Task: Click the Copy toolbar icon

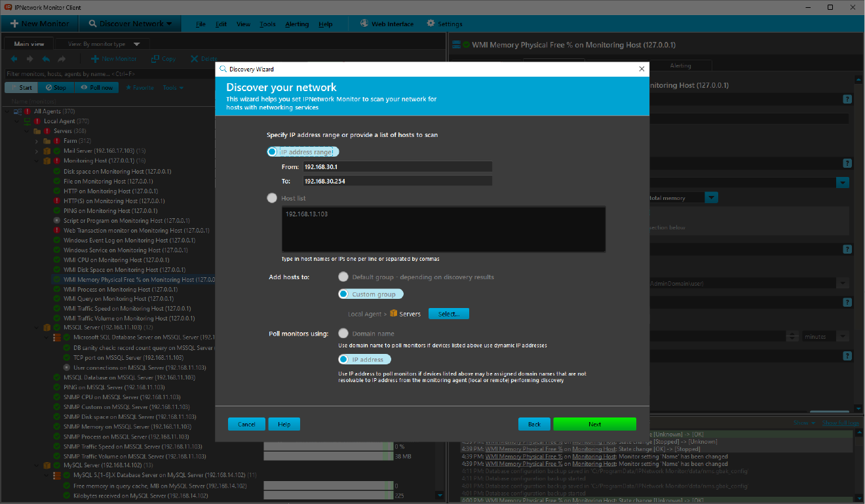Action: [155, 59]
